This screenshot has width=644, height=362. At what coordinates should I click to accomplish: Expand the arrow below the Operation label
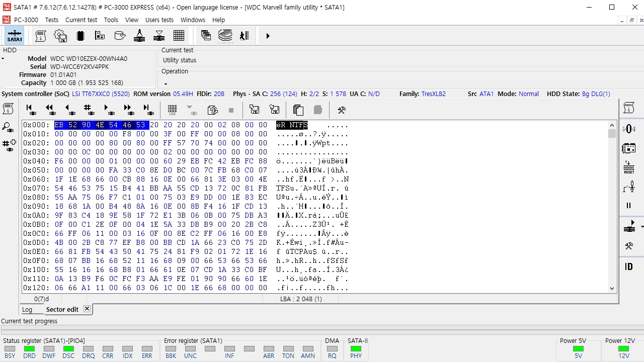(x=166, y=84)
